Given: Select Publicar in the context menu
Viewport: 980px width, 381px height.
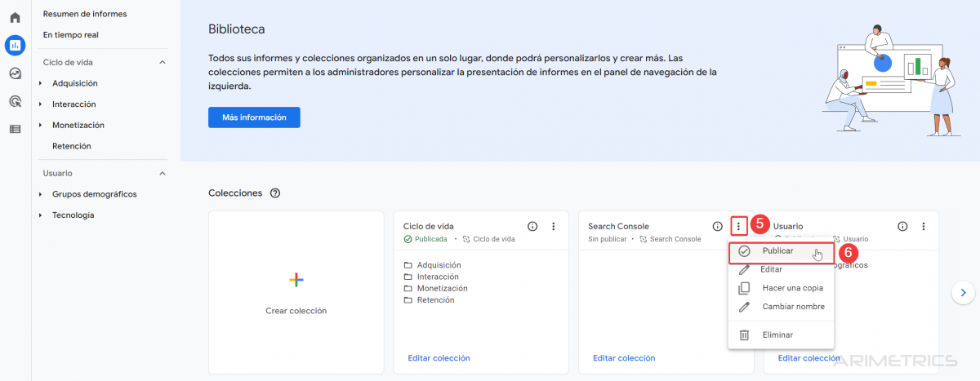Looking at the screenshot, I should [777, 251].
